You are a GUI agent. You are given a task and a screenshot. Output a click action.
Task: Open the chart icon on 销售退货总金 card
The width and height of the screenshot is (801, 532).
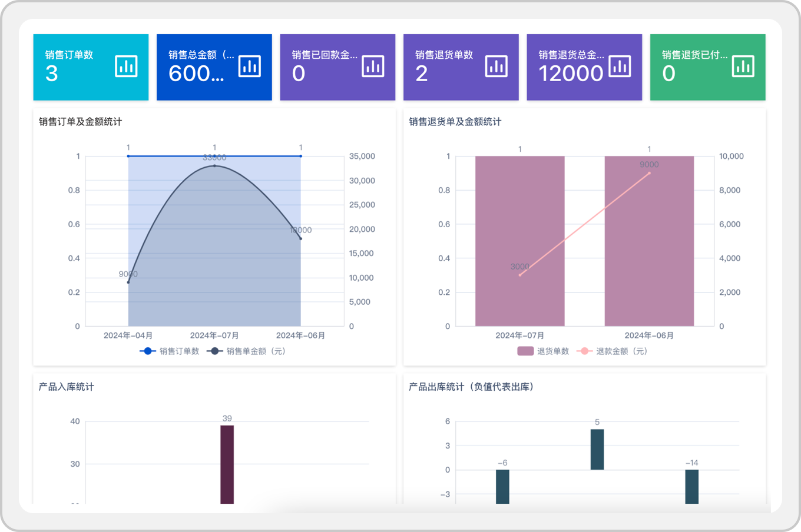(620, 66)
